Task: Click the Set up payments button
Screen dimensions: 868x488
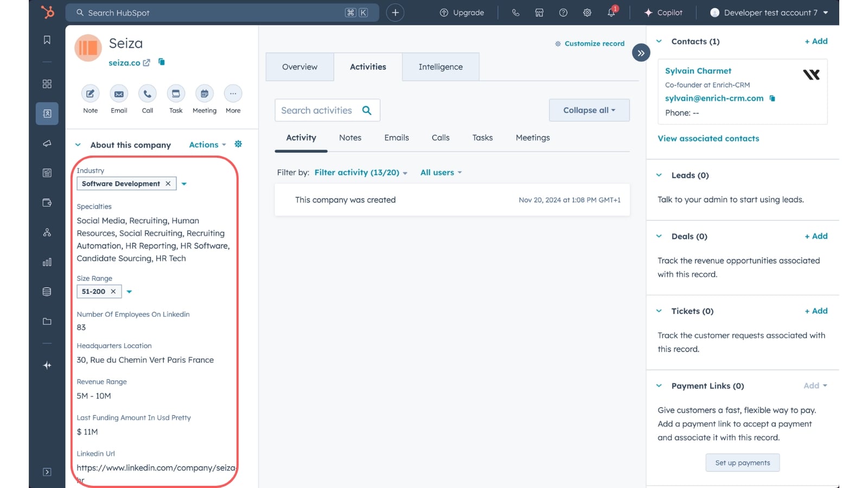Action: pyautogui.click(x=743, y=463)
